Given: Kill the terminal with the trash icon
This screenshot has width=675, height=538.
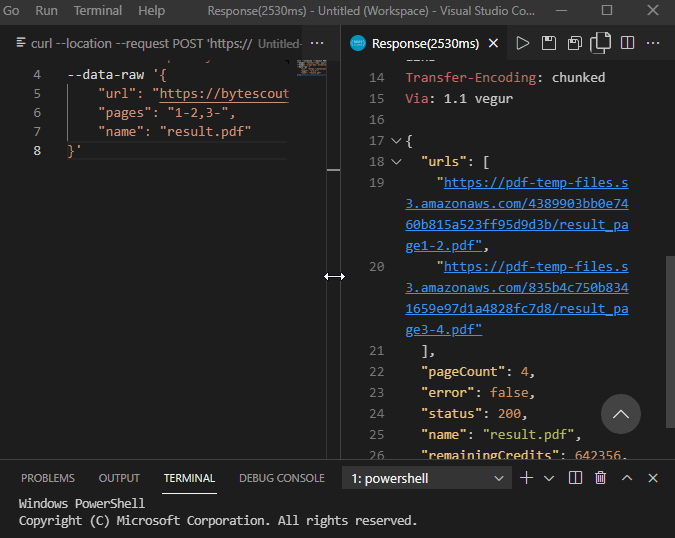Looking at the screenshot, I should tap(601, 478).
